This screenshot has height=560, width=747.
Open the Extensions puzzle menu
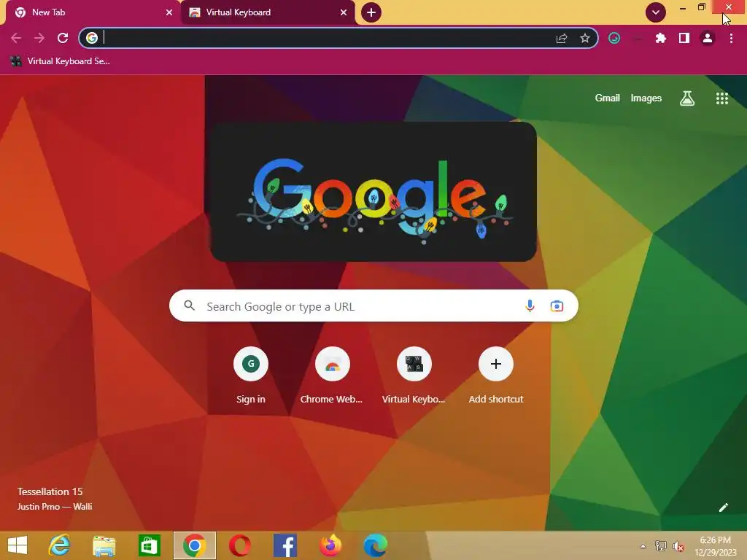tap(661, 38)
